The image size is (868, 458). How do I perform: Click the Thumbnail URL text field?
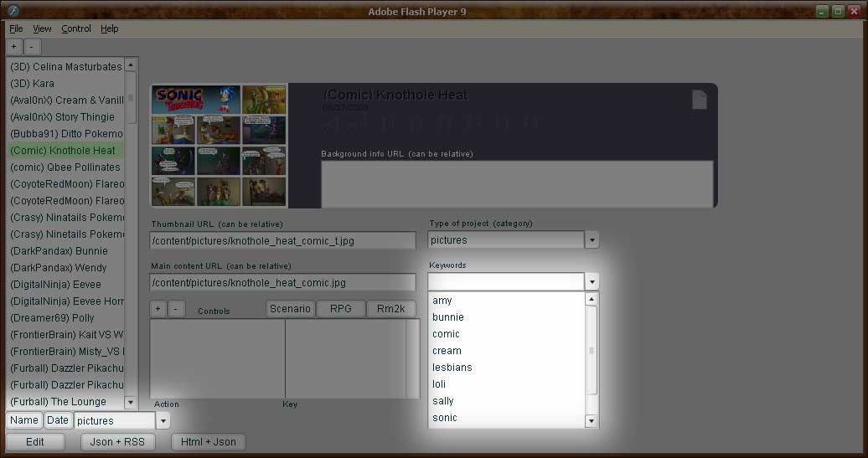click(x=282, y=241)
